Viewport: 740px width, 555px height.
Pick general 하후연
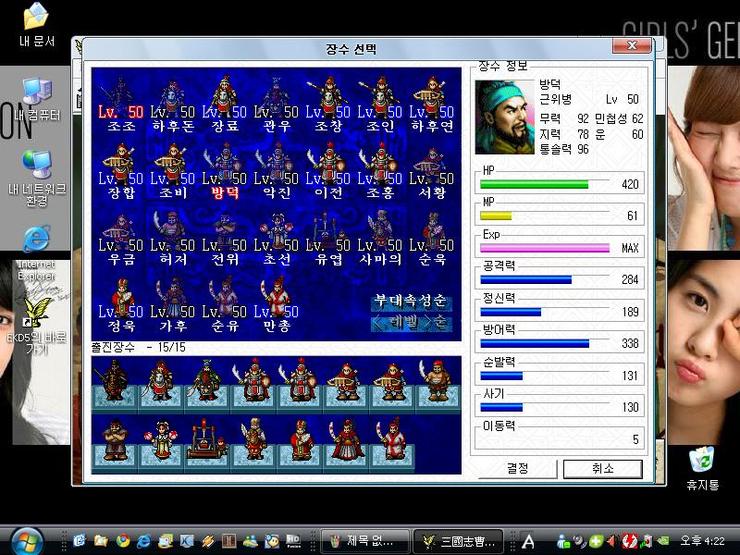(x=432, y=104)
